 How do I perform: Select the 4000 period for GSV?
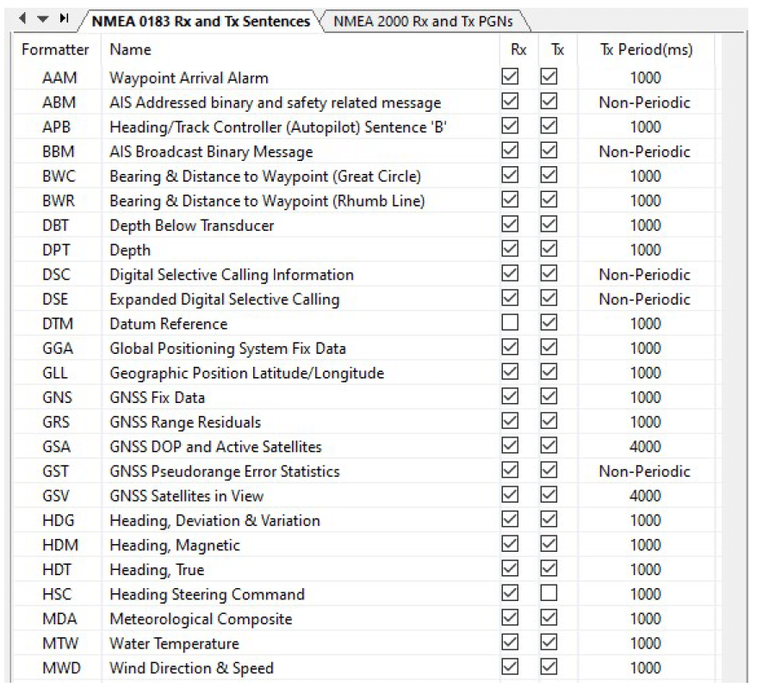645,496
